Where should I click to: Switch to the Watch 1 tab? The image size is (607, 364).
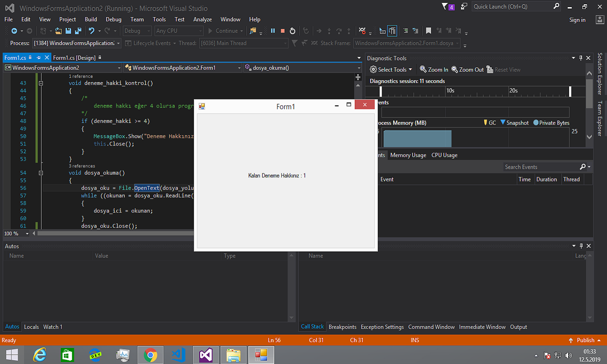point(53,327)
